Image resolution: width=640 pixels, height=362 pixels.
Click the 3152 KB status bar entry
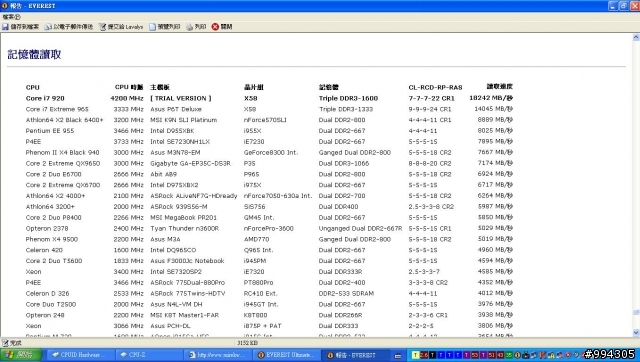247,343
